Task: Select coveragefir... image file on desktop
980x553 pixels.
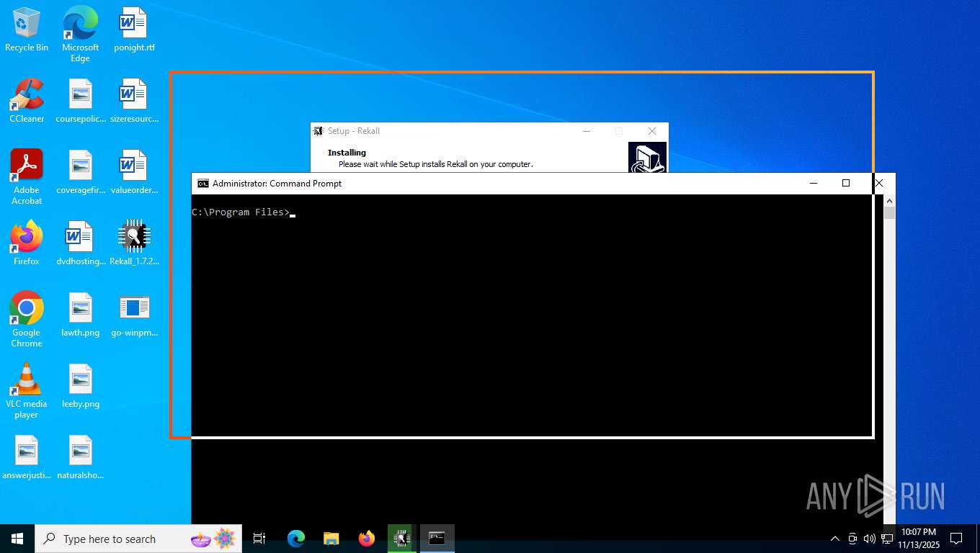Action: tap(80, 172)
